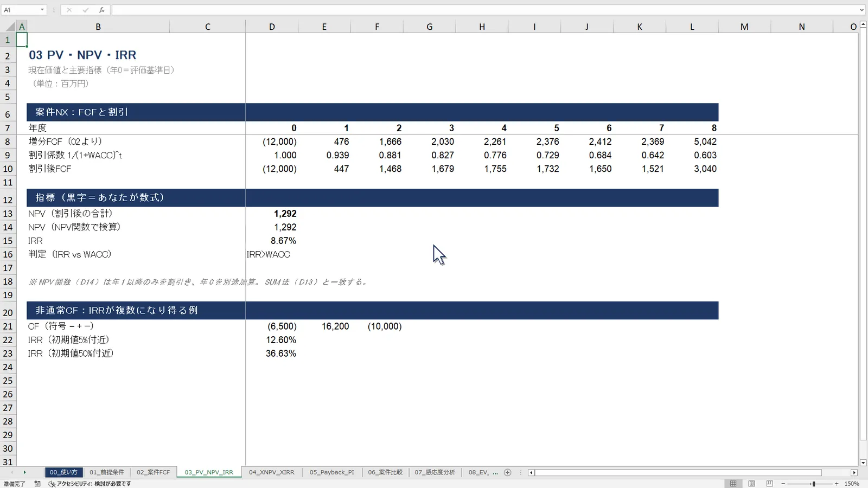The width and height of the screenshot is (868, 488).
Task: Switch to Normal view in status bar
Action: pyautogui.click(x=733, y=483)
